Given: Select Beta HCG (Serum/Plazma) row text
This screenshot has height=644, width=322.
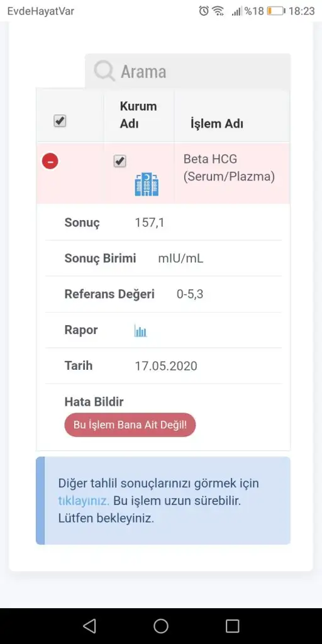Looking at the screenshot, I should (x=229, y=167).
